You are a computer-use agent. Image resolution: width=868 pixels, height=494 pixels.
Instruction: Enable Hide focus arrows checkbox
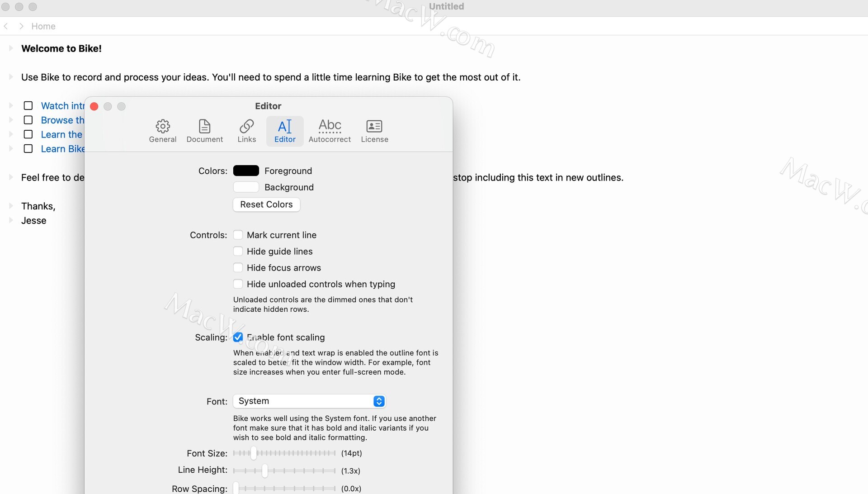tap(238, 267)
